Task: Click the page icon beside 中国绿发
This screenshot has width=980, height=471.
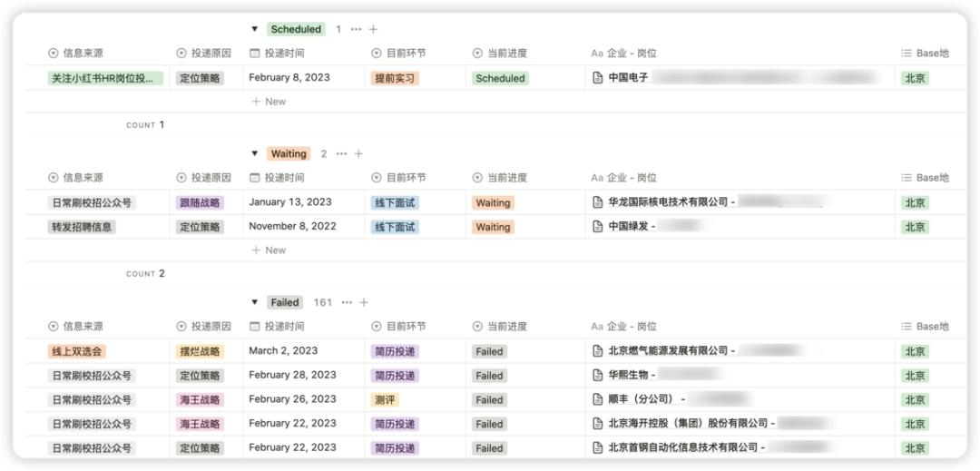Action: pos(597,227)
